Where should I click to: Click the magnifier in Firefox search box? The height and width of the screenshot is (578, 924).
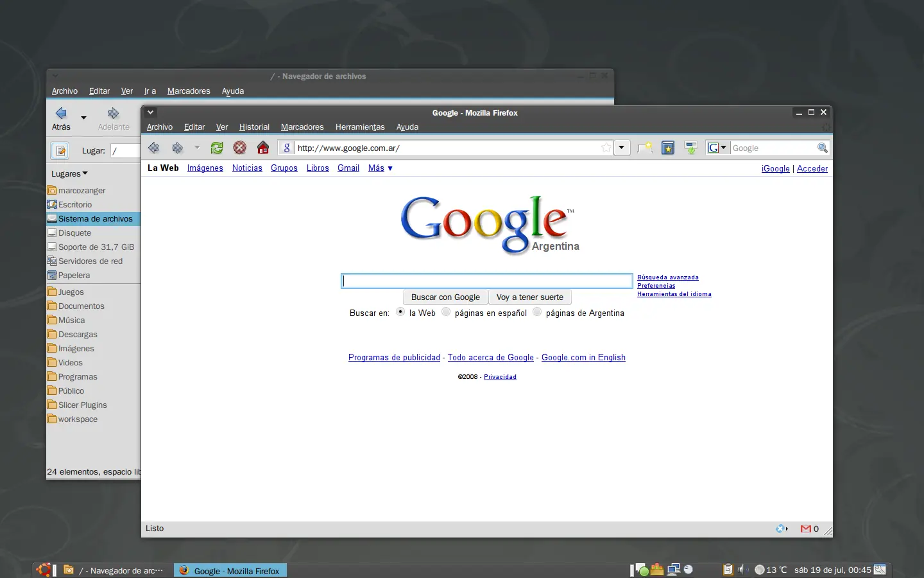coord(823,148)
